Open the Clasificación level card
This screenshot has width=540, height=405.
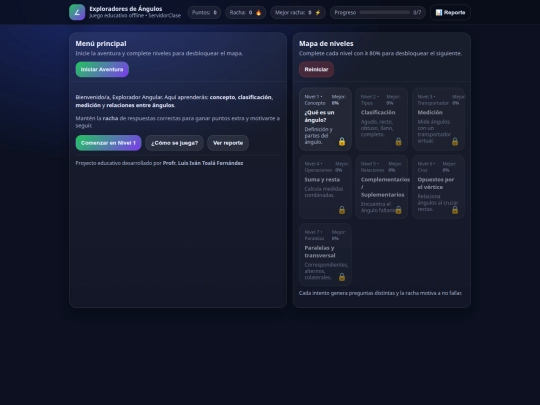[x=382, y=119]
